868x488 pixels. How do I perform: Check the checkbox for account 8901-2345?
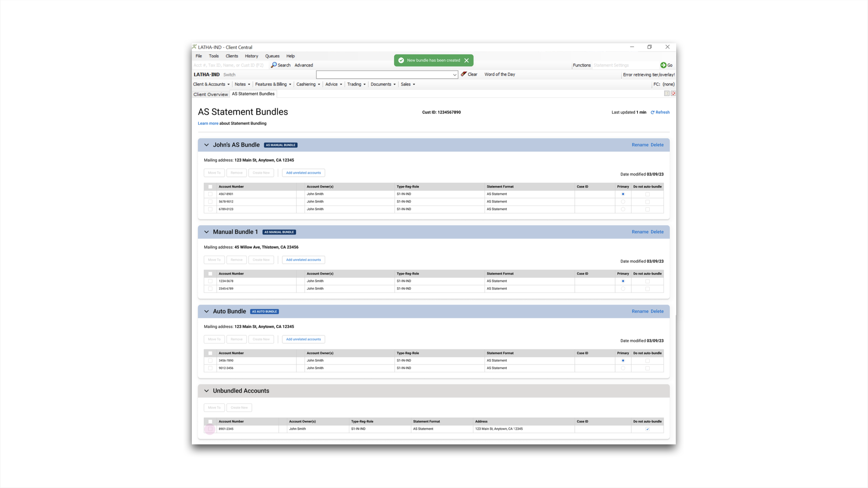point(210,429)
